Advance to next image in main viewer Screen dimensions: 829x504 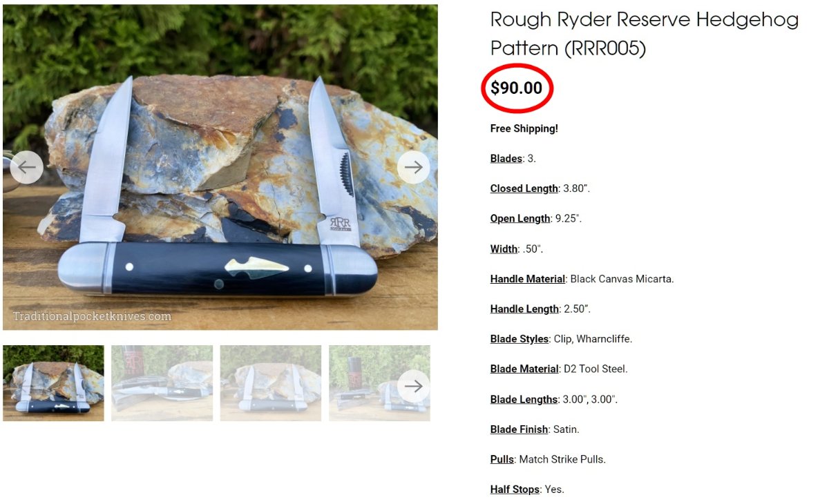pos(414,167)
